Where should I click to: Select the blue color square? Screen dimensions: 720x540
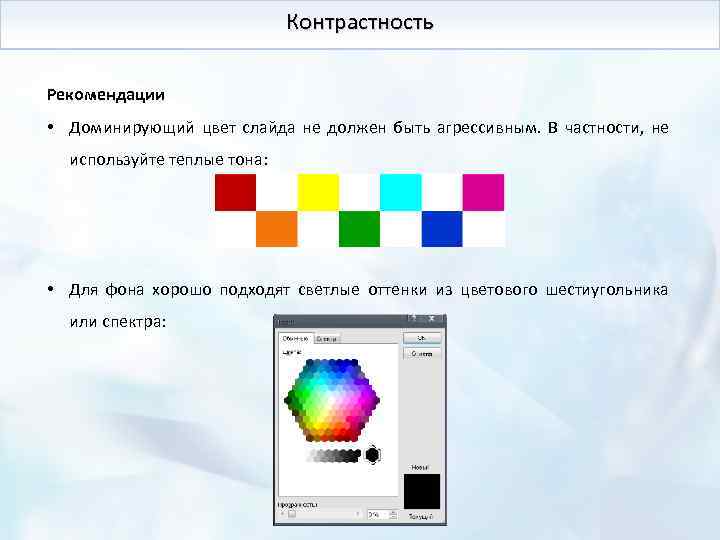point(442,229)
